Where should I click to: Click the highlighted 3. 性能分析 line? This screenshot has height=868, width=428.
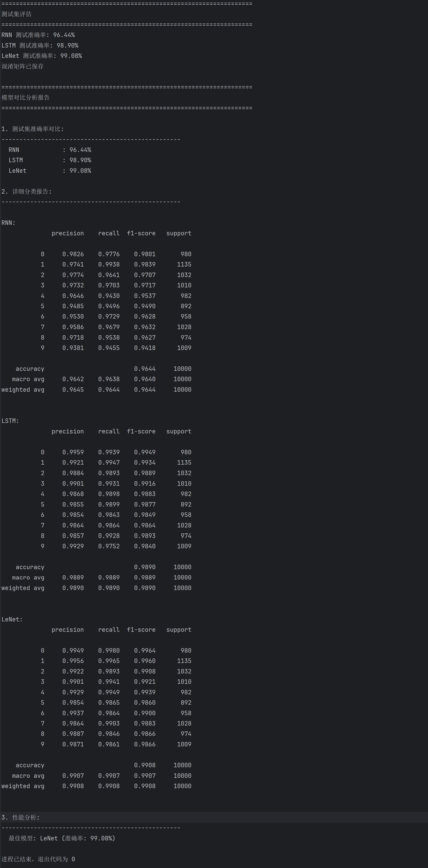coord(21,817)
